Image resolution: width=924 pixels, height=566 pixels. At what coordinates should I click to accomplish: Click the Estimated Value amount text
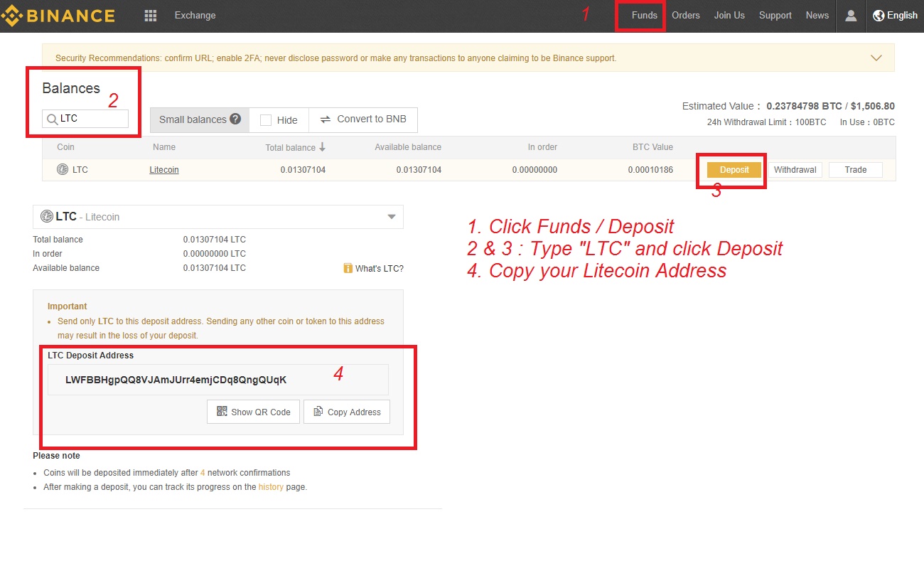pos(830,106)
